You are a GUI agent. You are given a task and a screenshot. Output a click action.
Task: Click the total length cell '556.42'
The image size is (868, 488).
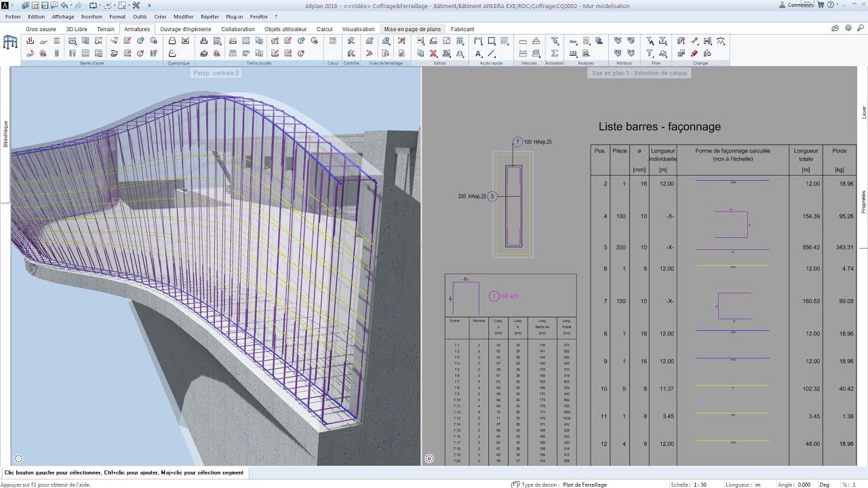810,247
